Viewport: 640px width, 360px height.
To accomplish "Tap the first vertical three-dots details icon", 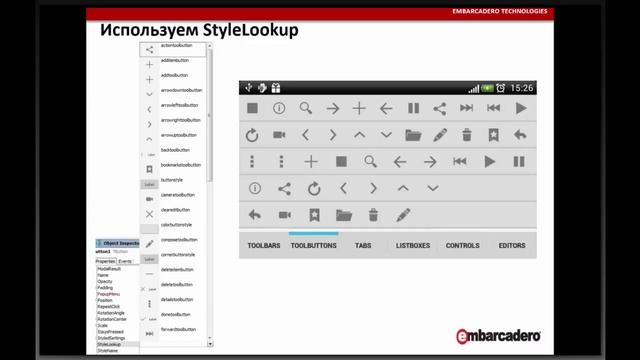I will click(x=252, y=162).
